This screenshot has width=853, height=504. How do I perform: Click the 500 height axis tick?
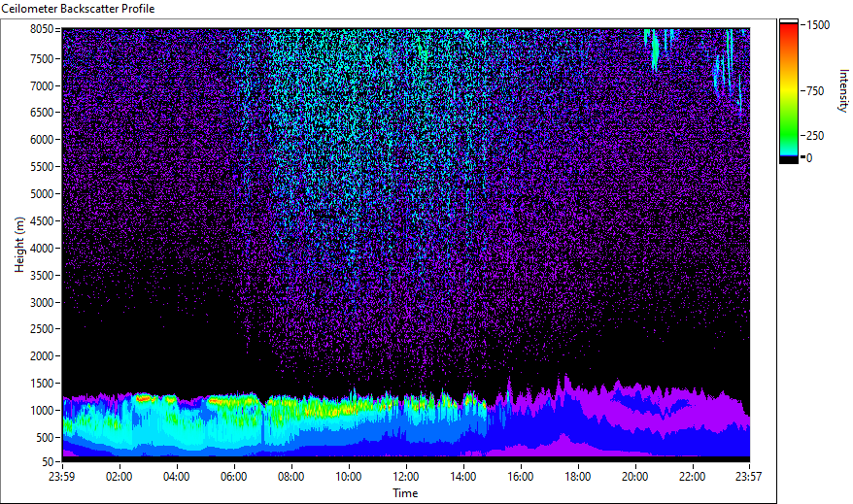click(45, 438)
